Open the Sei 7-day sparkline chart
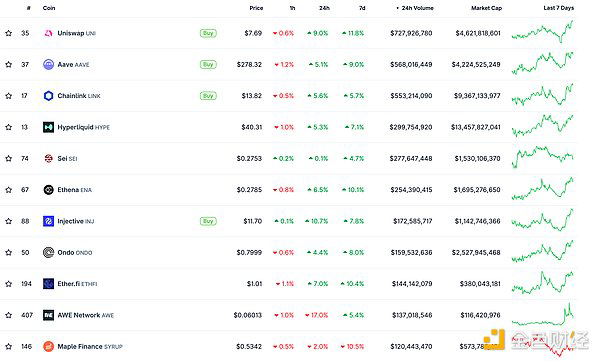Image resolution: width=600 pixels, height=361 pixels. tap(543, 157)
